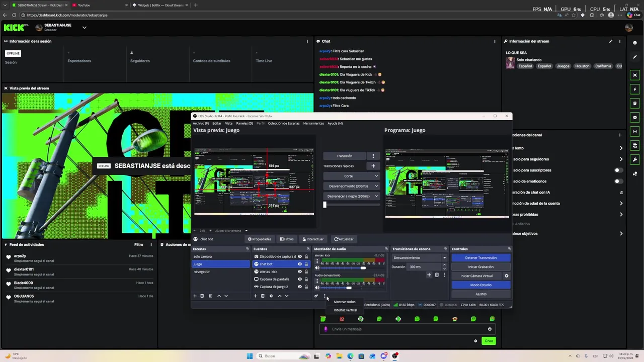Toggle lock on alertas kick source
Screen dimensions: 644x362
pos(306,271)
